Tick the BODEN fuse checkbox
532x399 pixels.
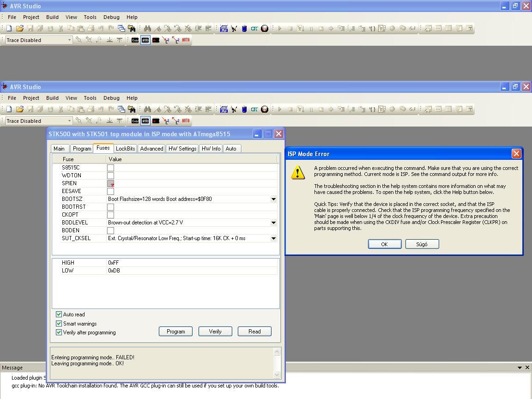tap(111, 230)
